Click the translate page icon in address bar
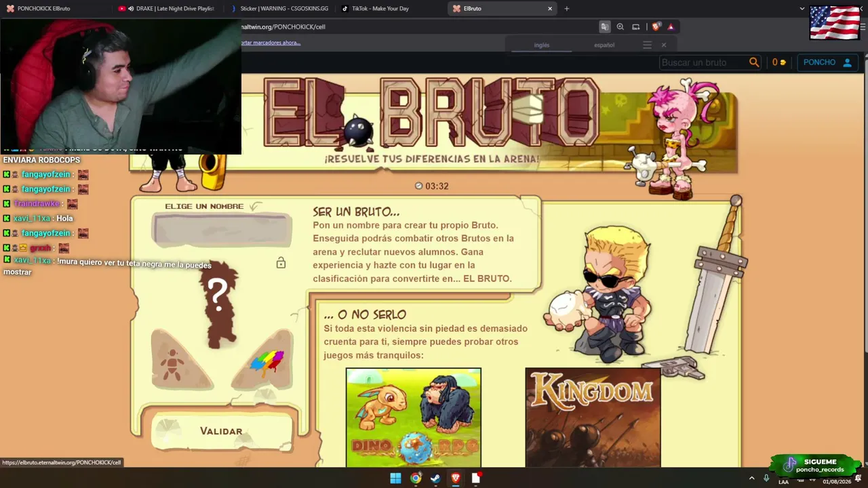The width and height of the screenshot is (868, 488). click(604, 26)
